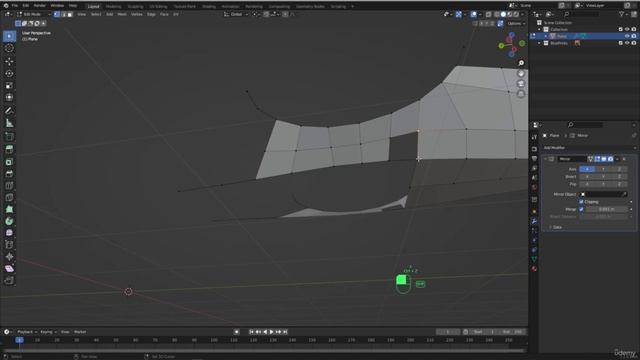This screenshot has height=360, width=640.
Task: Click the viewport zoom magnifier icon
Action: tap(521, 63)
